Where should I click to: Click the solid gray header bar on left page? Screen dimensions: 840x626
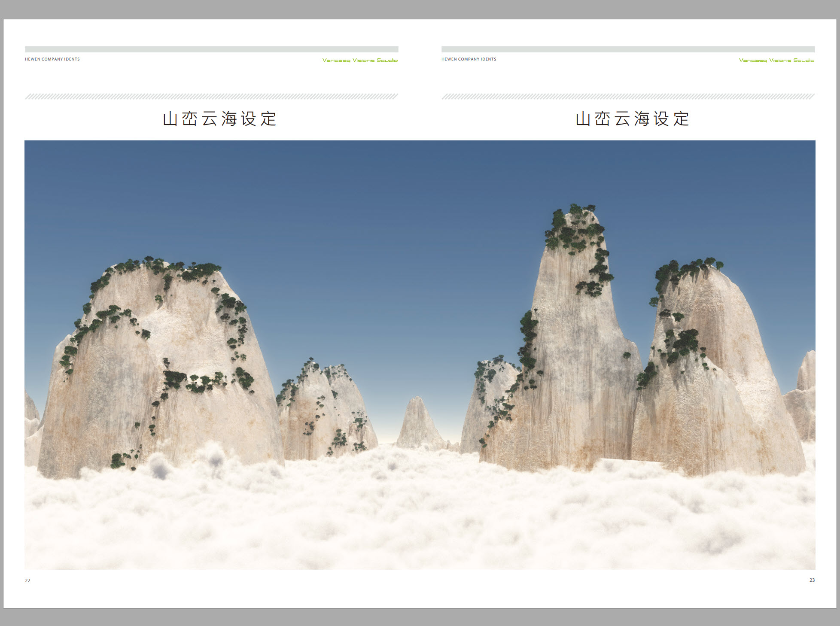pos(211,49)
